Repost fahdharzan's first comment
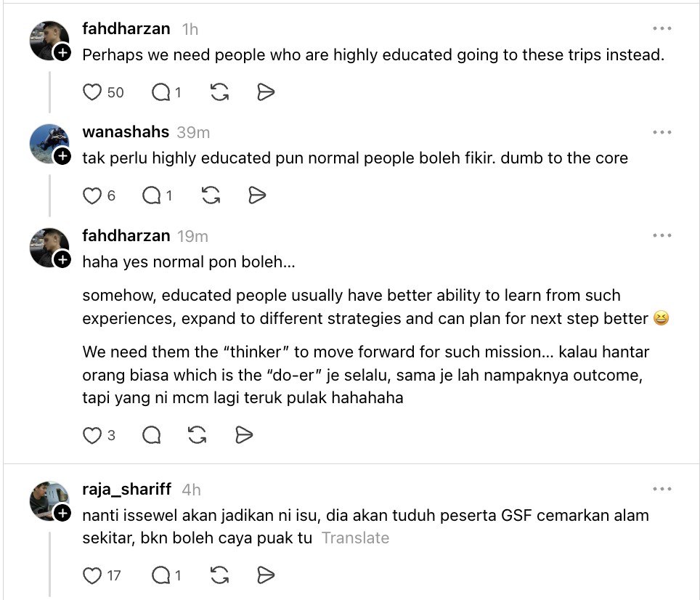Viewport: 700px width, 600px height. click(x=219, y=92)
